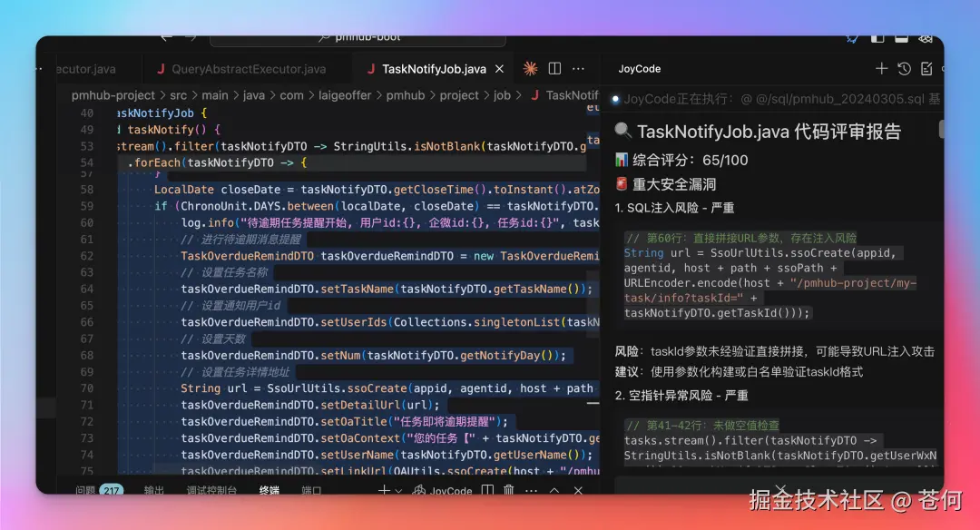
Task: Click line 72 setOaTitle call
Action: 345,422
